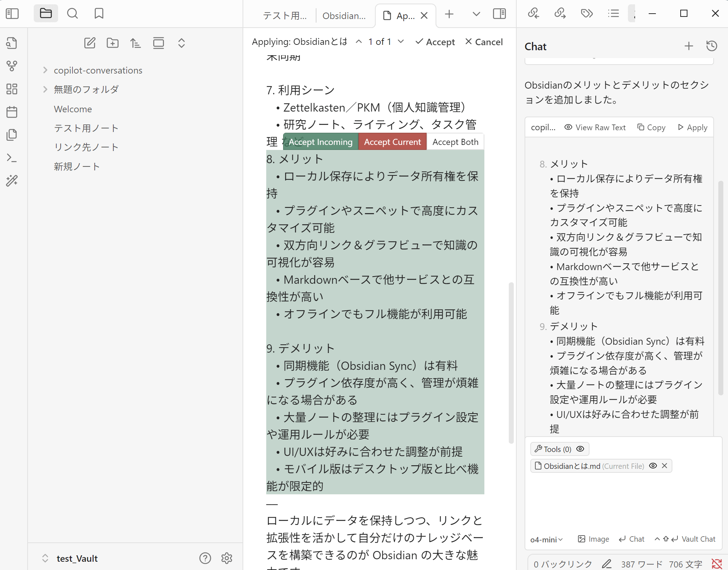Accept all applied changes
728x570 pixels.
[x=435, y=42]
